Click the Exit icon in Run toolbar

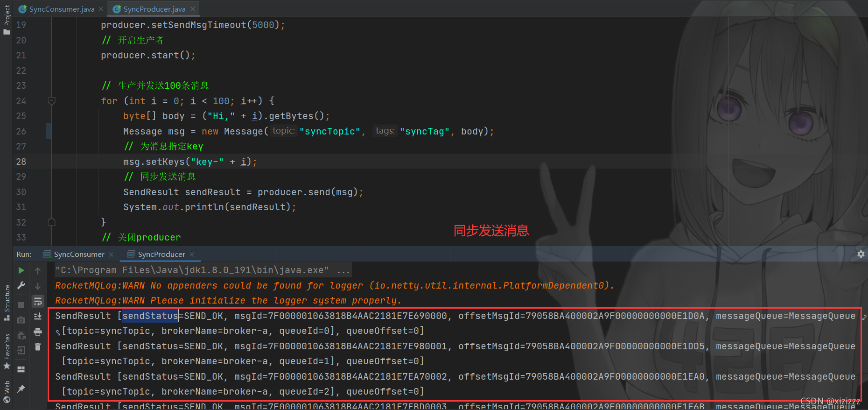21,350
